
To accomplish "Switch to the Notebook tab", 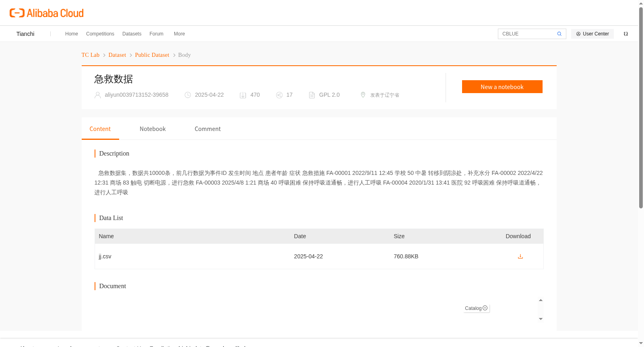I will 153,129.
